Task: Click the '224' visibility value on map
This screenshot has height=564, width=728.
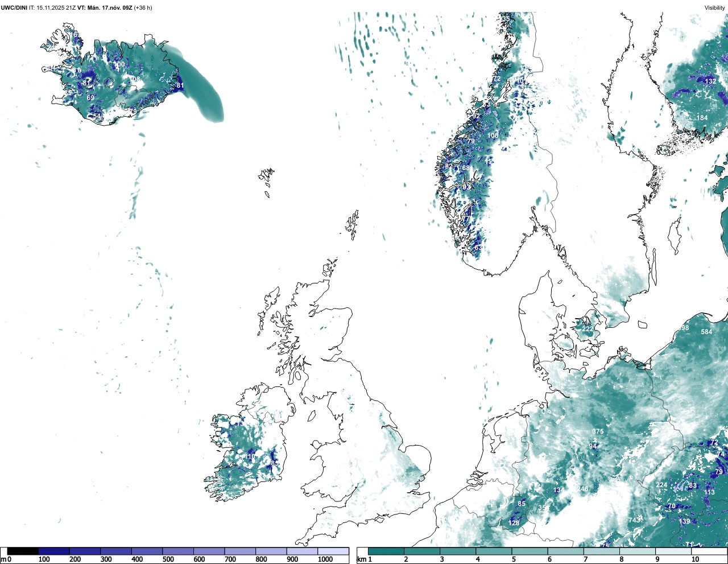Action: coord(661,485)
